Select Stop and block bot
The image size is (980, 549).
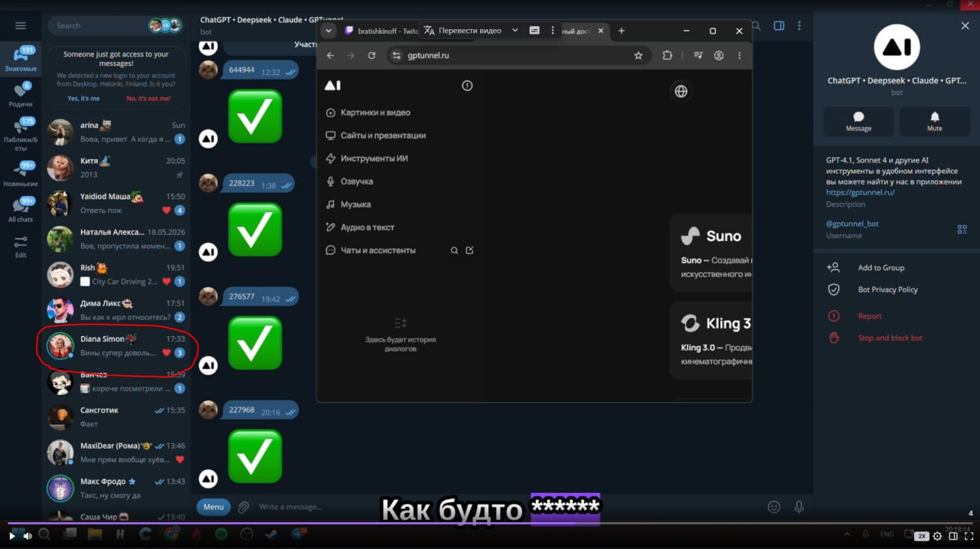(x=890, y=338)
